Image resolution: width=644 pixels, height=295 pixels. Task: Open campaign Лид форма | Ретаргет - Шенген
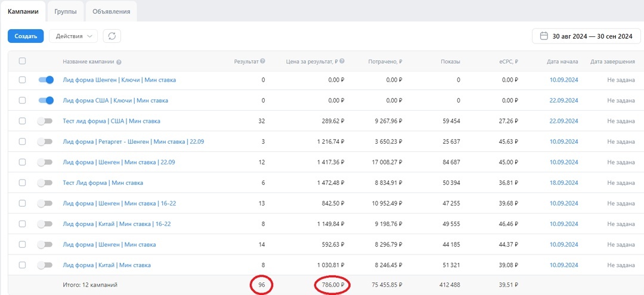coord(134,142)
